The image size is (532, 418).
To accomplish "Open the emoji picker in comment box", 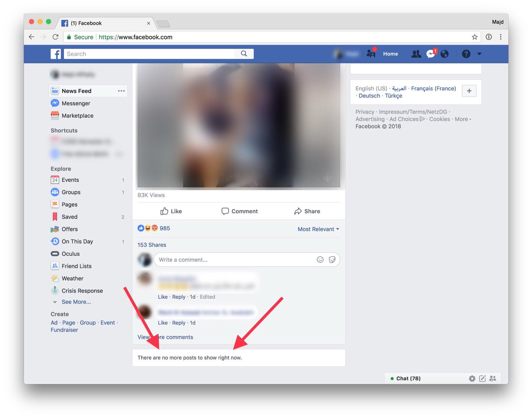I will tap(320, 260).
